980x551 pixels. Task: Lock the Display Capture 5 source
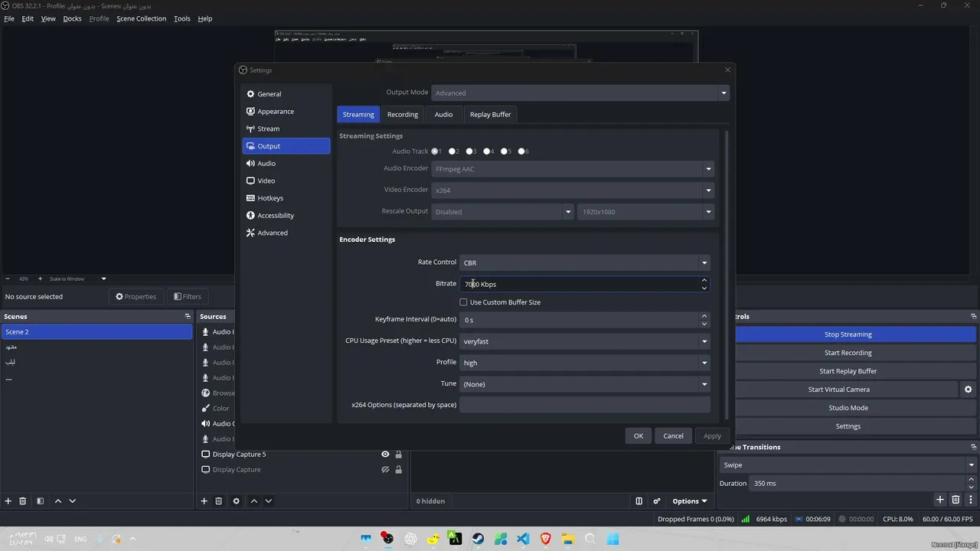pos(398,455)
